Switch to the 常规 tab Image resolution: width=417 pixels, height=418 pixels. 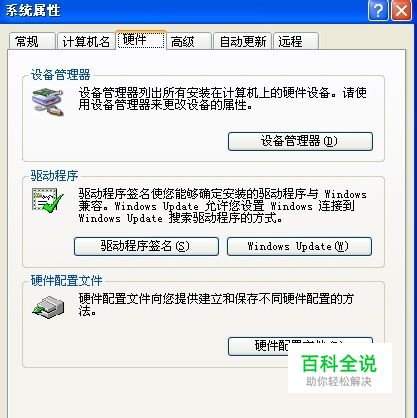point(32,42)
